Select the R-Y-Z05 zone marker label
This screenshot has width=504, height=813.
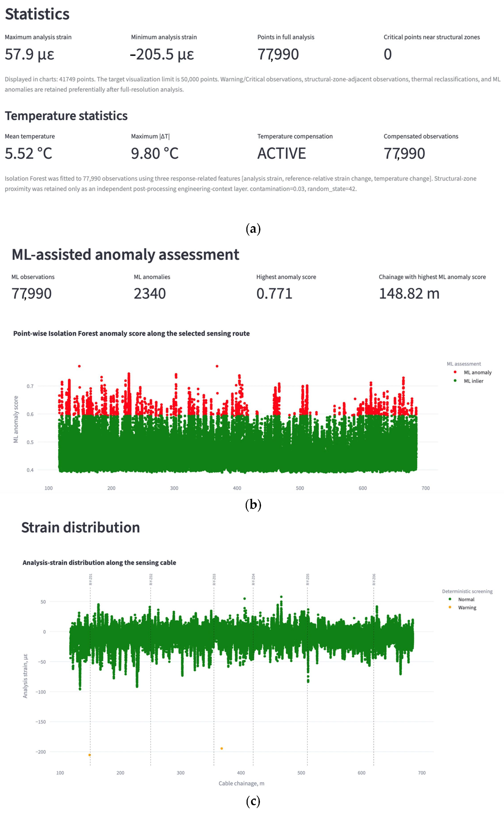(308, 579)
